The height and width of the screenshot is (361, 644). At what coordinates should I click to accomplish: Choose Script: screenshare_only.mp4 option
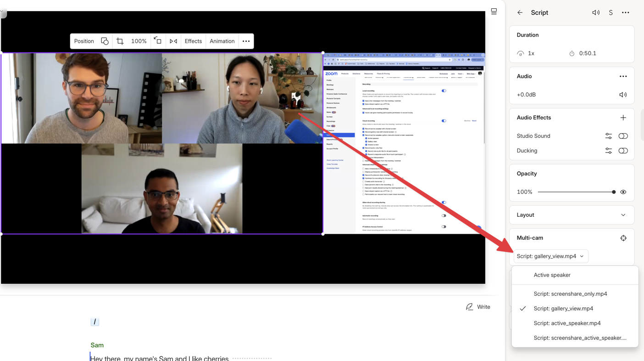570,294
